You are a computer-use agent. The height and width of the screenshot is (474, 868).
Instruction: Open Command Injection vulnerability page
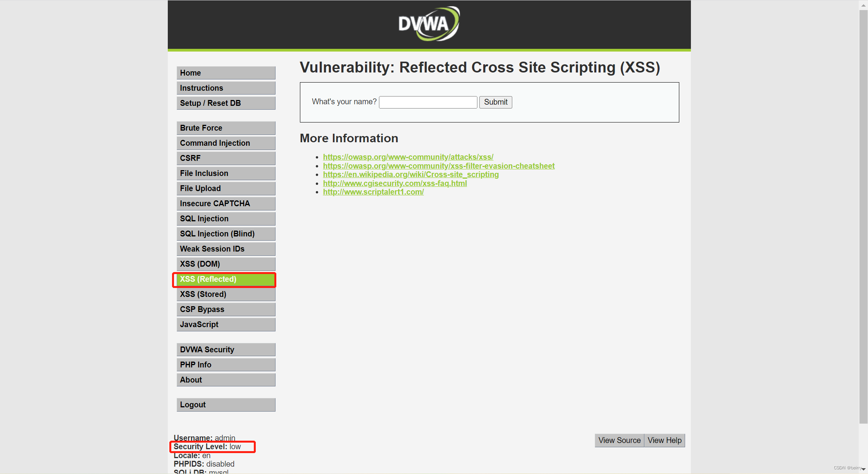(226, 143)
